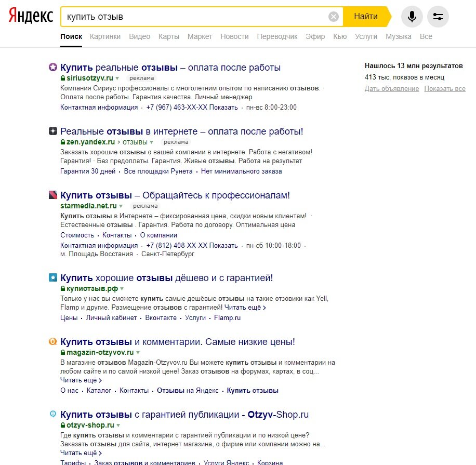This screenshot has width=476, height=465.
Task: Expand the zen.yandex.ru отзывы dropdown arrow
Action: pos(152,142)
